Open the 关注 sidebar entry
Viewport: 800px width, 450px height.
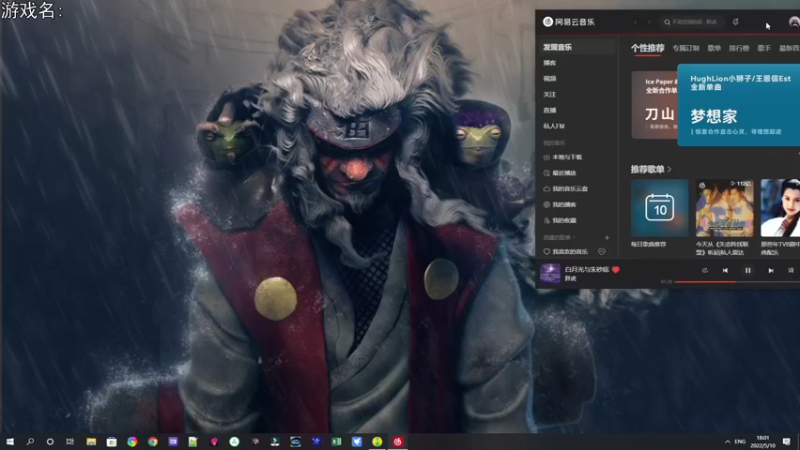pos(549,94)
